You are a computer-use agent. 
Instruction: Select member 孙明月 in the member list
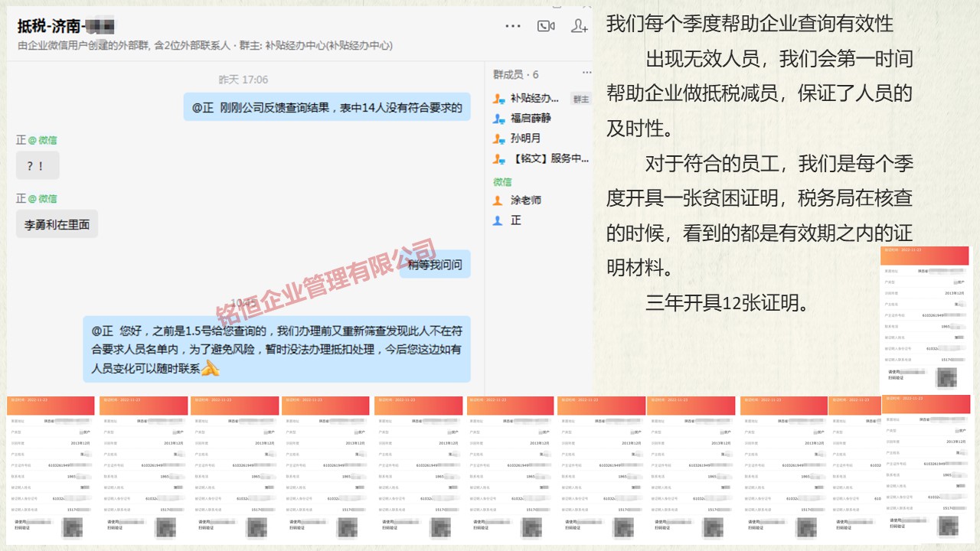(x=525, y=139)
